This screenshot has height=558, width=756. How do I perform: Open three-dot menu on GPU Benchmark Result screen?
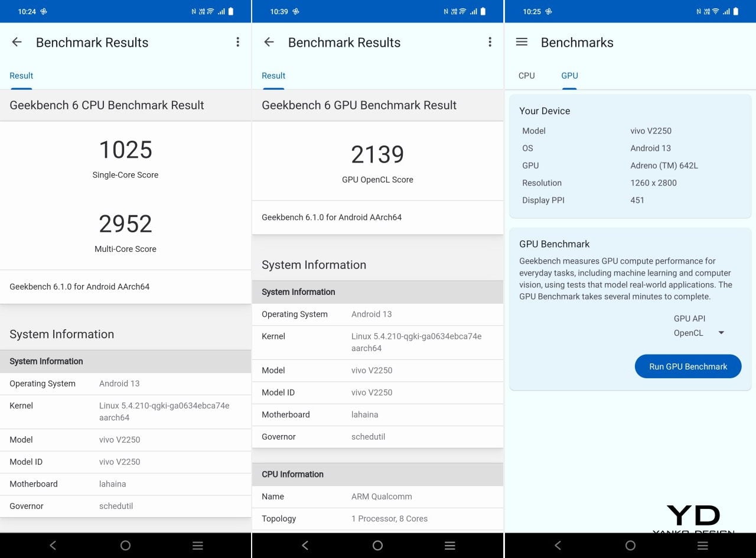(x=490, y=42)
